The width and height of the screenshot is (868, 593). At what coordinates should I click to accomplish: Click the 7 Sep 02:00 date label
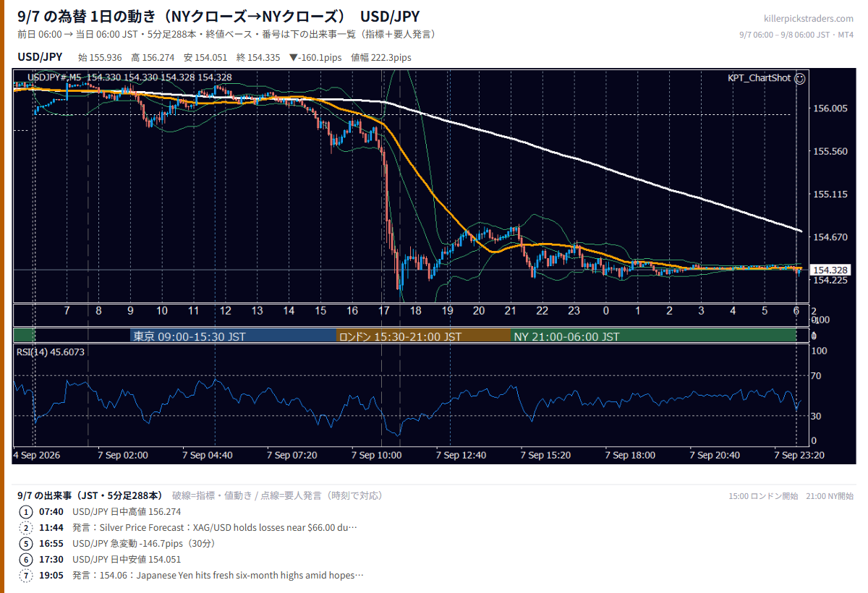pos(123,455)
